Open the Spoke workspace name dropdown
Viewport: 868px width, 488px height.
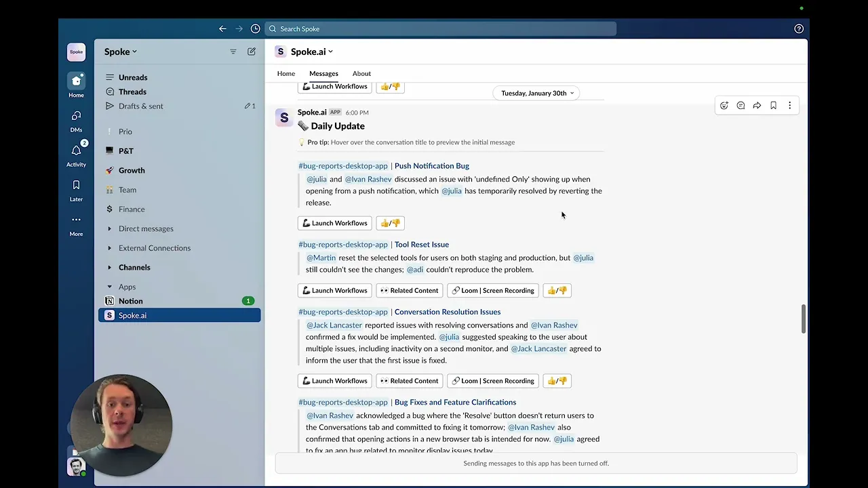click(x=121, y=52)
